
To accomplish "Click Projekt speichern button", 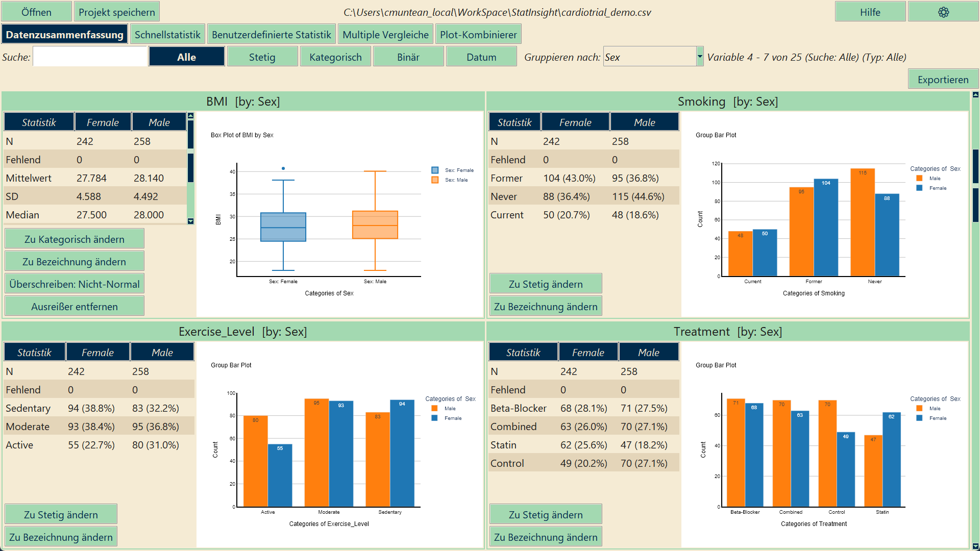I will (117, 12).
